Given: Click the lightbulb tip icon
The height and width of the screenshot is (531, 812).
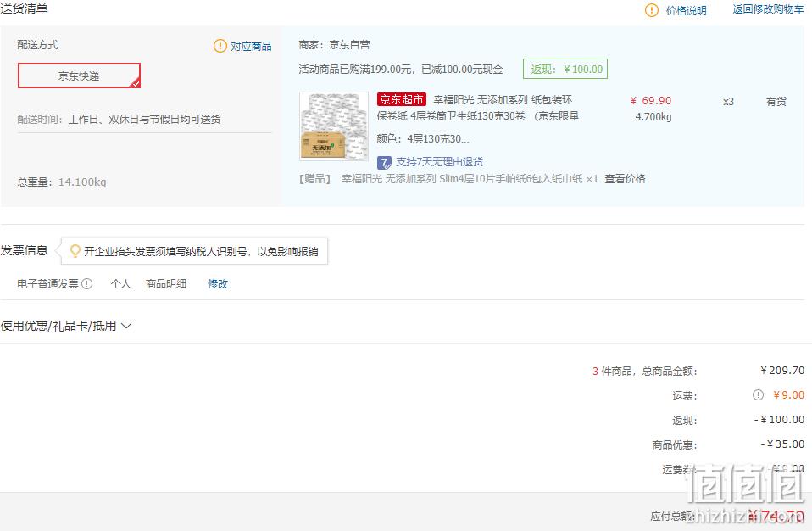Looking at the screenshot, I should pos(75,251).
